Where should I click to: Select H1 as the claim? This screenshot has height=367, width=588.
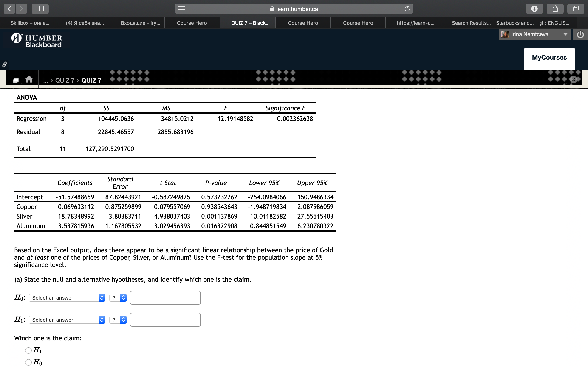tap(28, 350)
